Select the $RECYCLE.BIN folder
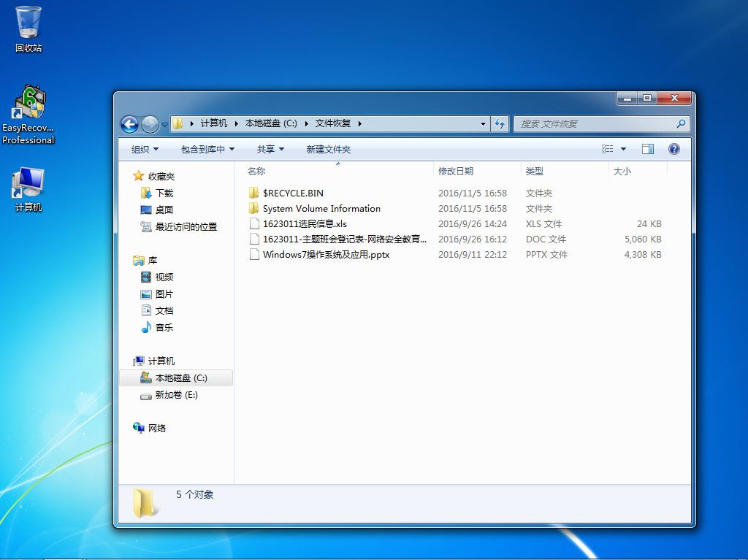This screenshot has height=560, width=748. point(293,193)
